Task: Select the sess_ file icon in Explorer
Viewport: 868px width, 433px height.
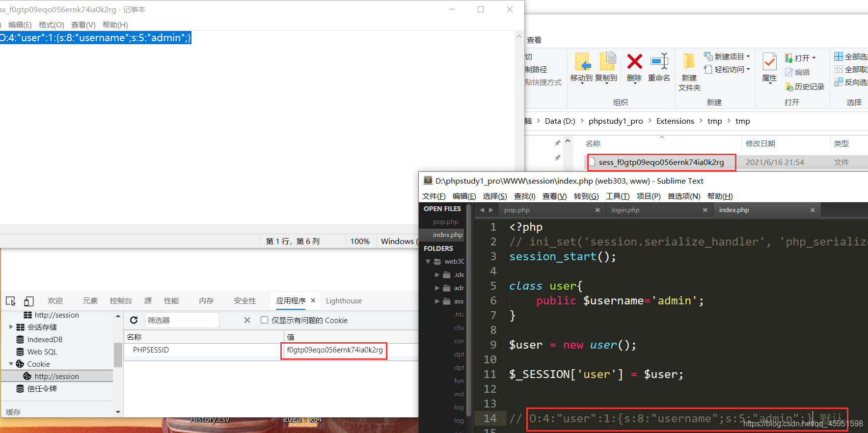Action: click(x=593, y=162)
